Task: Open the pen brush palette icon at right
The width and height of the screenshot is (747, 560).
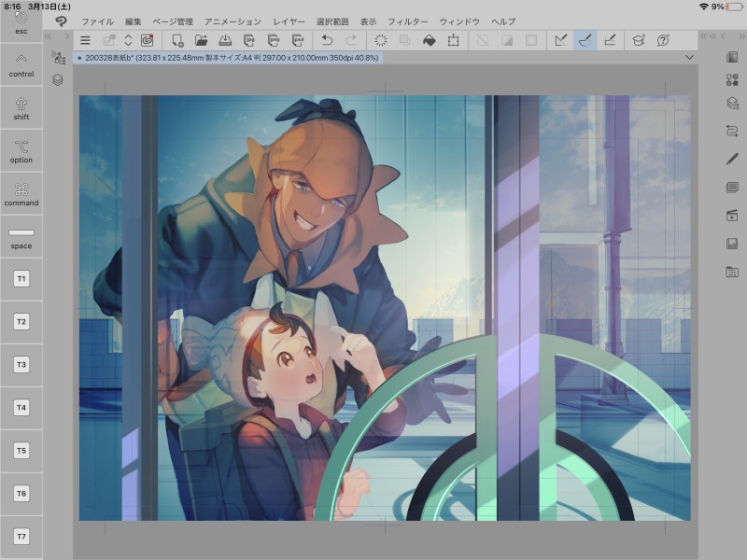Action: pyautogui.click(x=732, y=159)
